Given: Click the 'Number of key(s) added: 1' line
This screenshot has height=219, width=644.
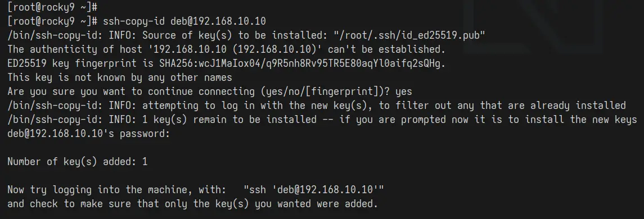Looking at the screenshot, I should pos(77,162).
